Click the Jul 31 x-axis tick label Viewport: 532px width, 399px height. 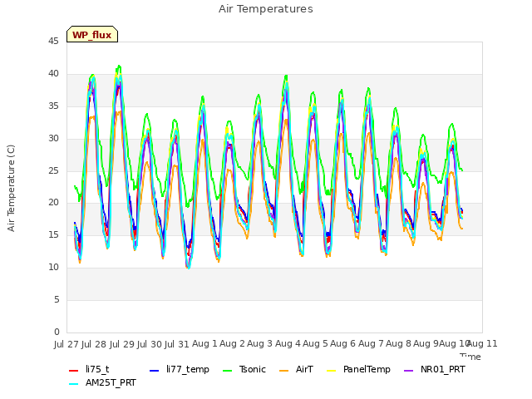click(177, 344)
